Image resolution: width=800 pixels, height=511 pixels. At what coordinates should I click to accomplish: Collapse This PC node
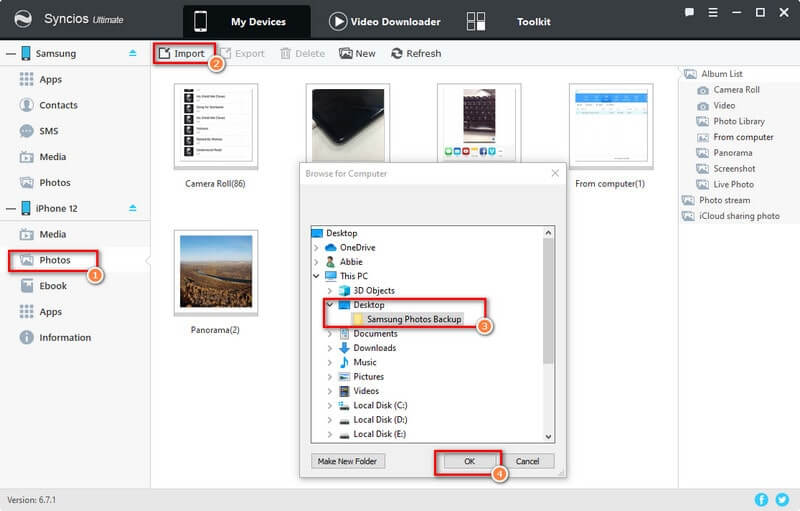coord(316,276)
